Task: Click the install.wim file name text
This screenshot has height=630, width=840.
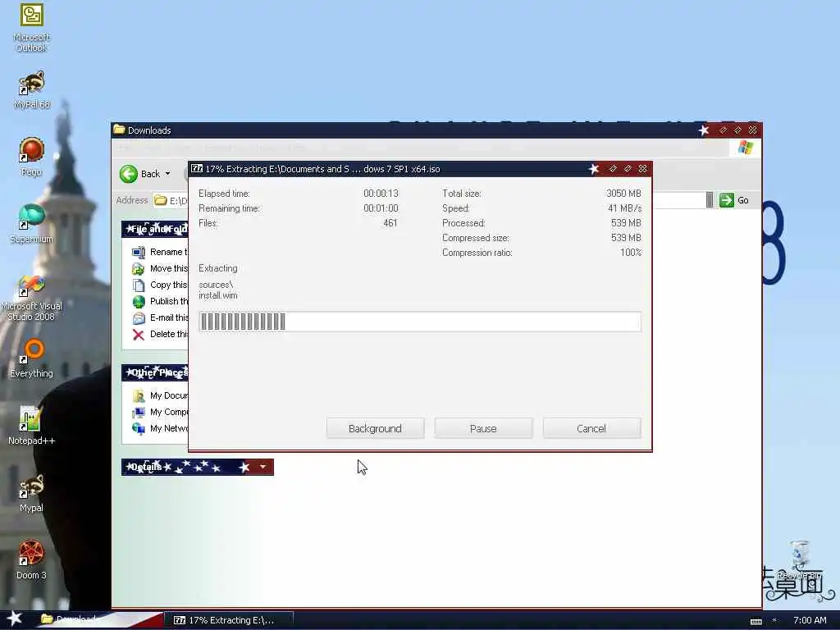Action: click(218, 295)
